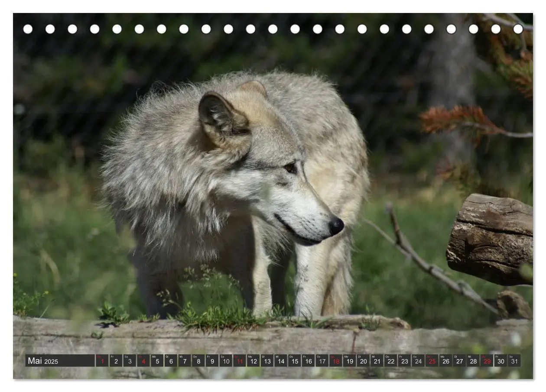The image size is (546, 392).
Task: Select the red day 11 cell
Action: click(240, 361)
